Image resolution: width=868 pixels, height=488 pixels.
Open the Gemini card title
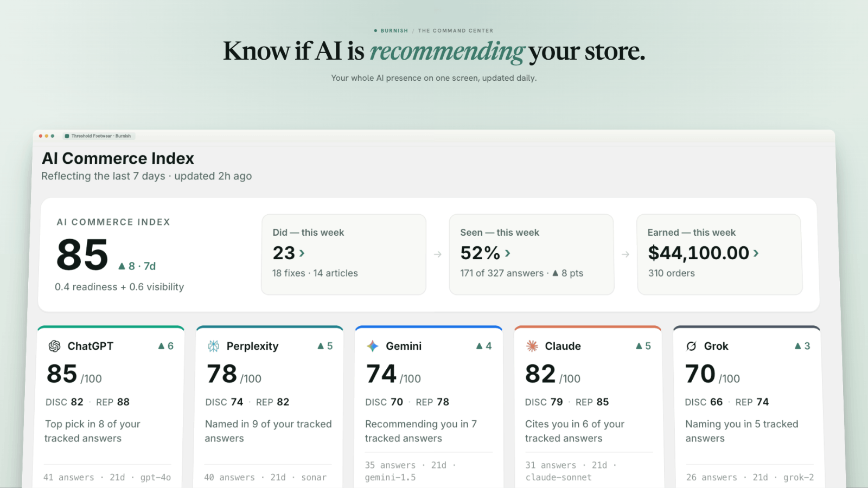pyautogui.click(x=404, y=346)
